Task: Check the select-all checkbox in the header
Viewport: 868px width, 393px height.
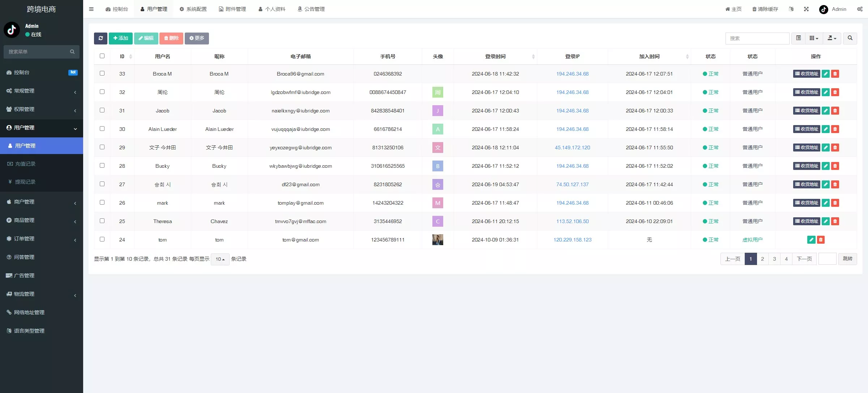Action: coord(102,56)
